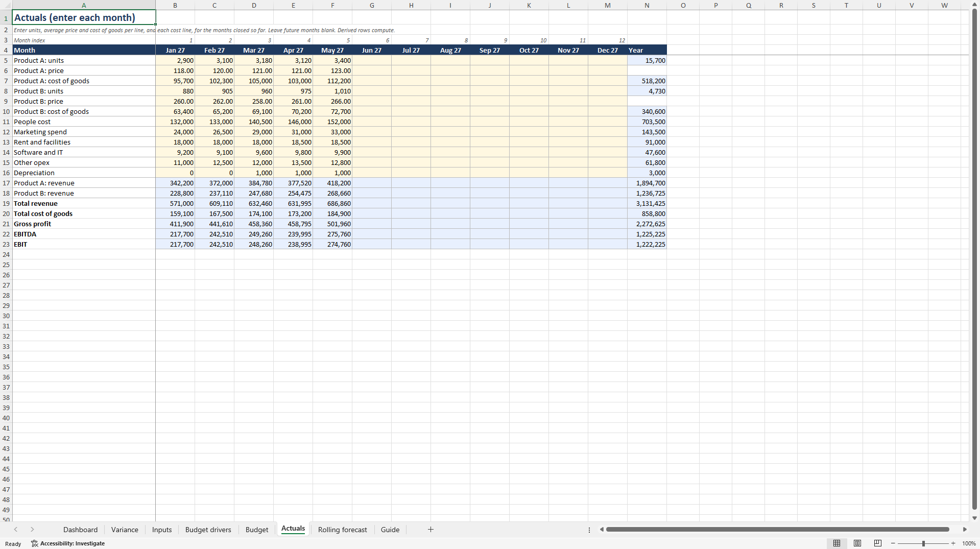Viewport: 980px width, 549px height.
Task: Click the 'Ready' status indicator
Action: tap(13, 543)
